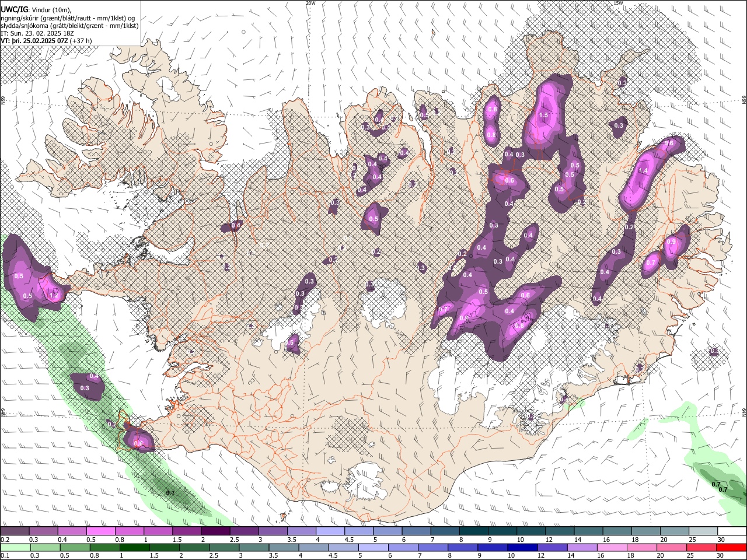This screenshot has width=747, height=560.
Task: Select the 0.3 swatch in the purple snow scale
Action: (44, 531)
